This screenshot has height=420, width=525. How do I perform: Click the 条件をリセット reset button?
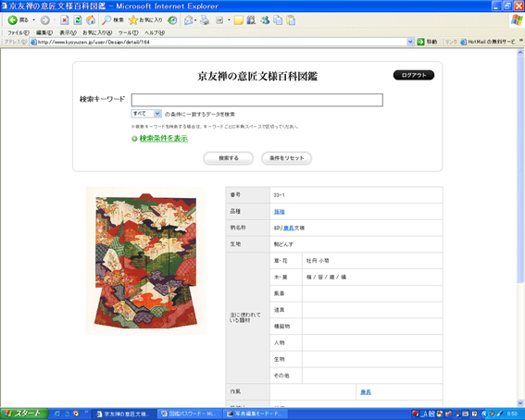[287, 158]
